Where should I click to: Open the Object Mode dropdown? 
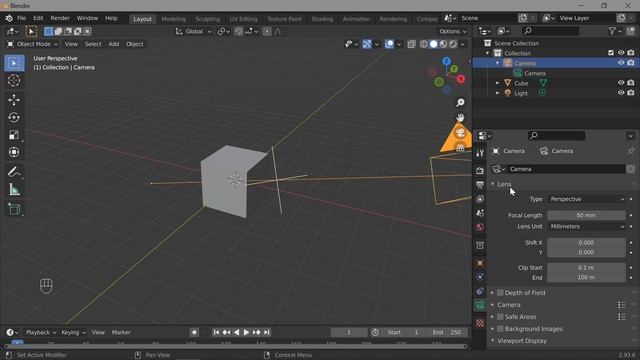click(33, 44)
